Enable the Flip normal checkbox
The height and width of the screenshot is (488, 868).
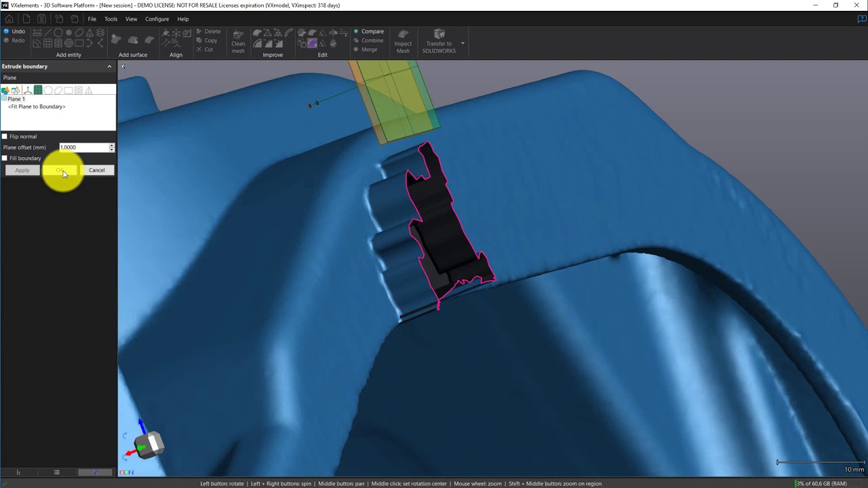pos(5,136)
